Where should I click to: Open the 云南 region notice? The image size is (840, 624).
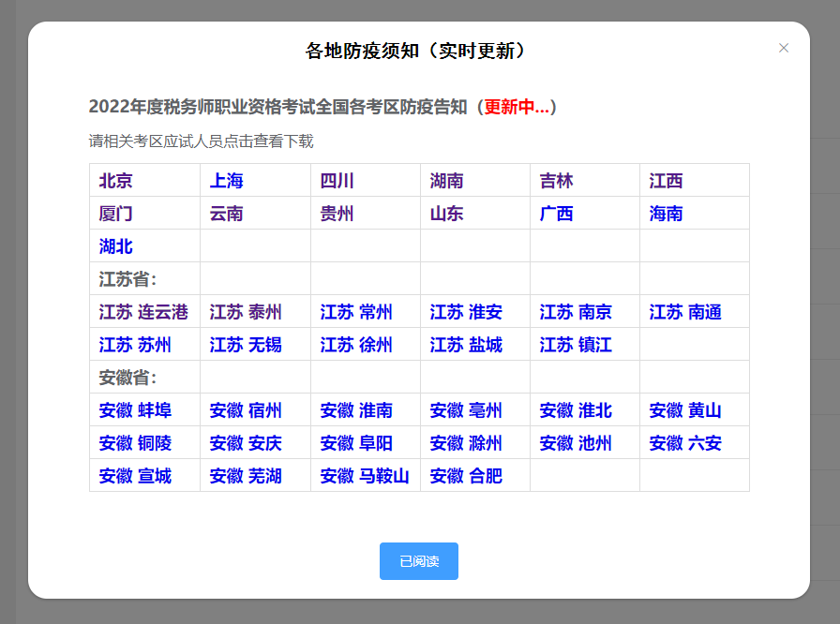(x=225, y=214)
